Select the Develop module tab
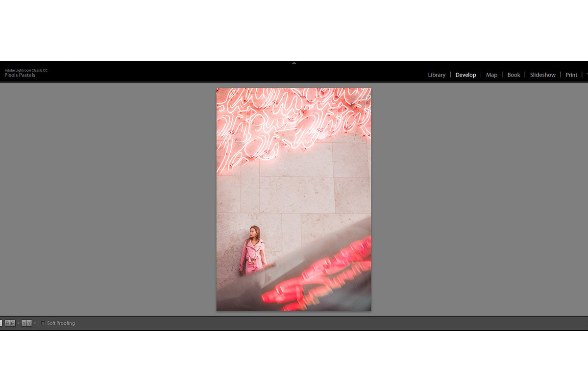 click(x=465, y=75)
